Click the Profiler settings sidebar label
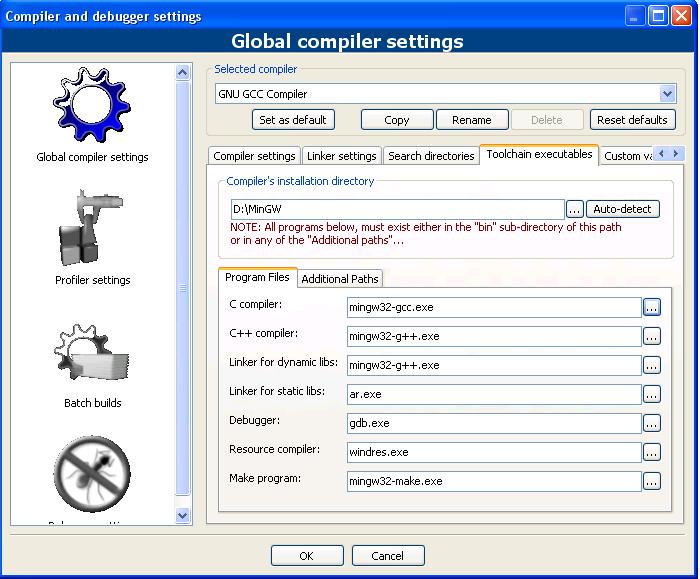The width and height of the screenshot is (700, 579). click(92, 280)
